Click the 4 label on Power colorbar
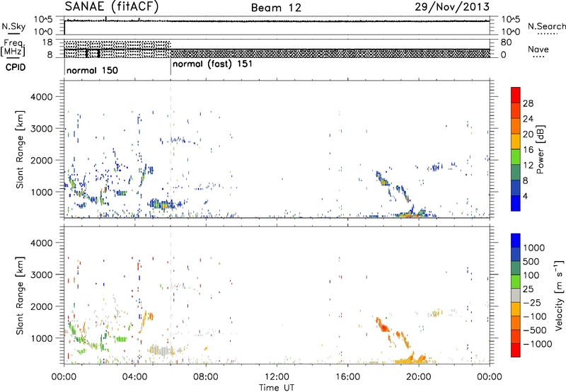Screen dimensions: 566x392 pos(525,196)
